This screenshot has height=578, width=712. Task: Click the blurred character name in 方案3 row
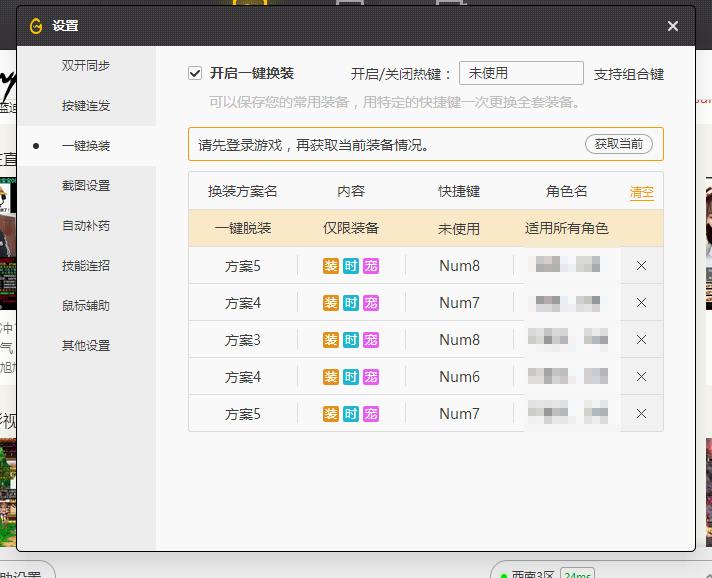[x=568, y=337]
